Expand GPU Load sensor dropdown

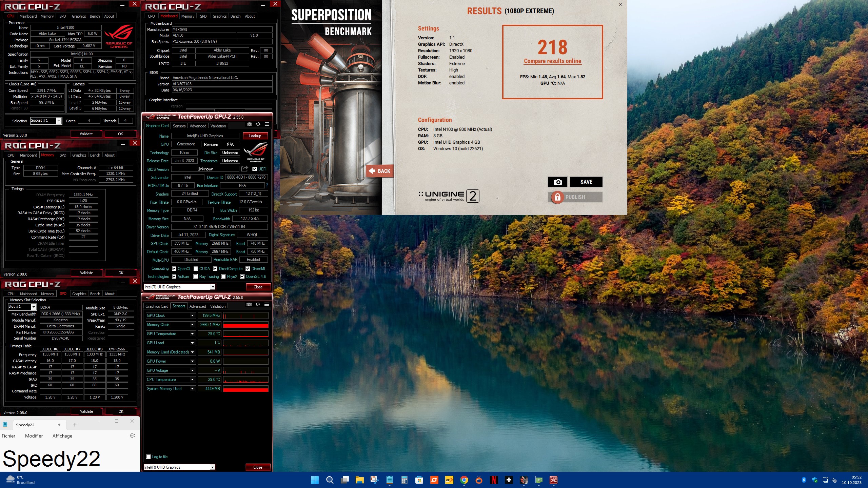192,343
